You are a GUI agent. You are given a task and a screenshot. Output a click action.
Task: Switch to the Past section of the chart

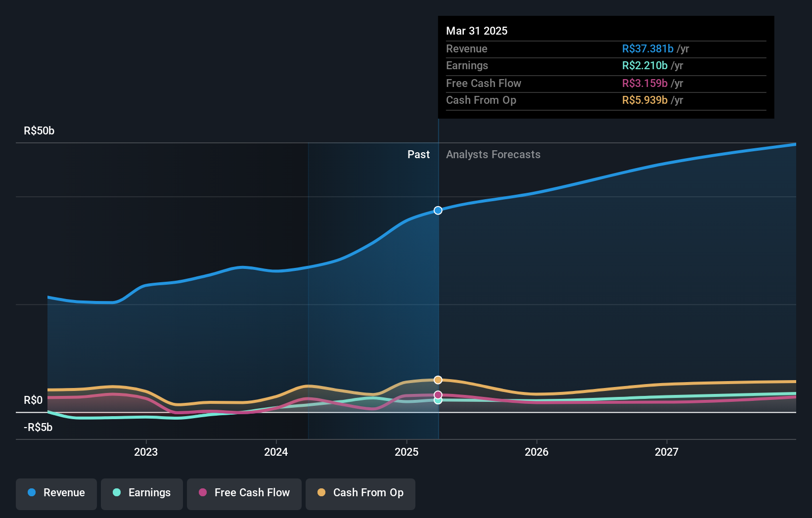418,154
